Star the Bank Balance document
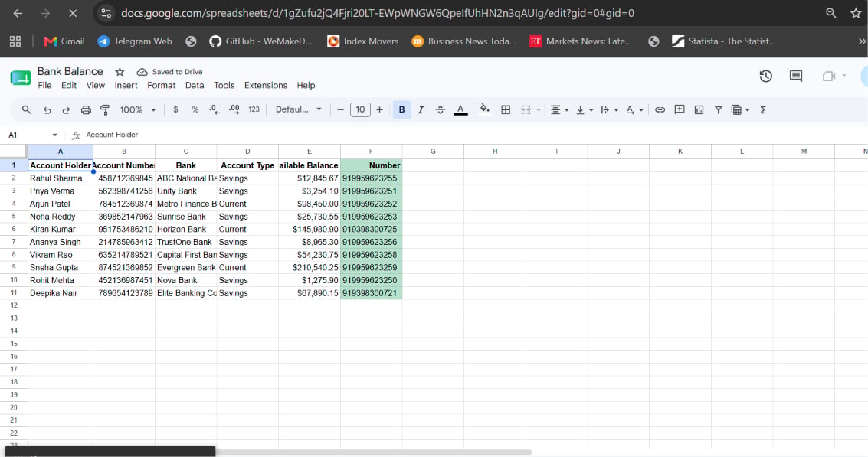 click(120, 72)
